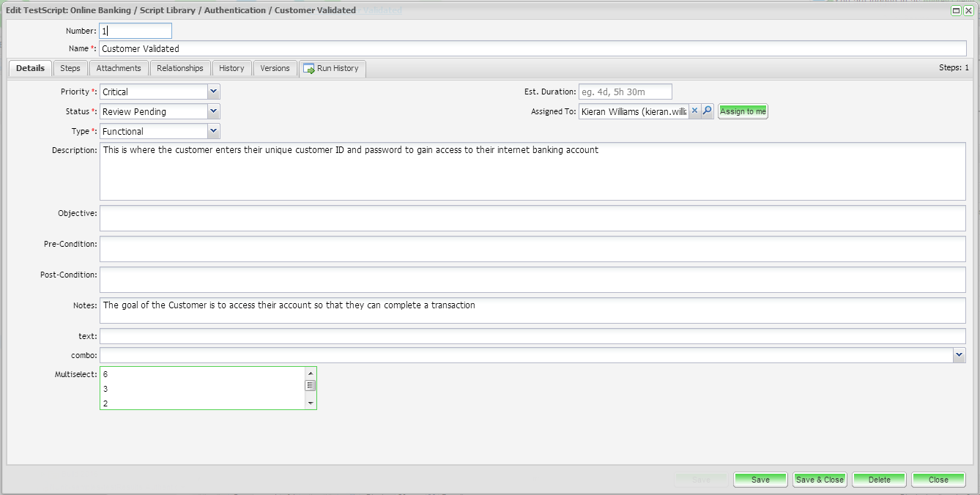980x495 pixels.
Task: View the Versions tab
Action: 275,68
